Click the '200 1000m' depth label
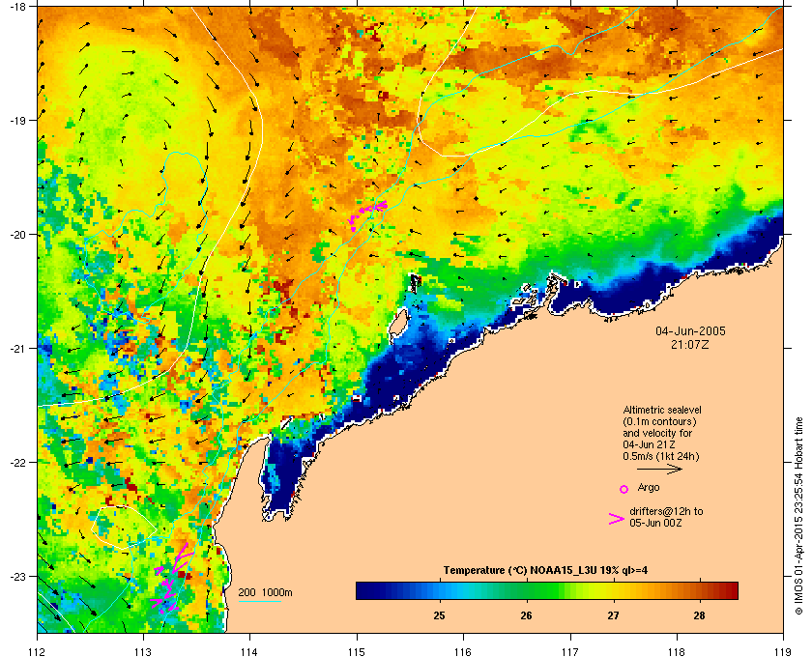The height and width of the screenshot is (657, 812). click(x=265, y=592)
